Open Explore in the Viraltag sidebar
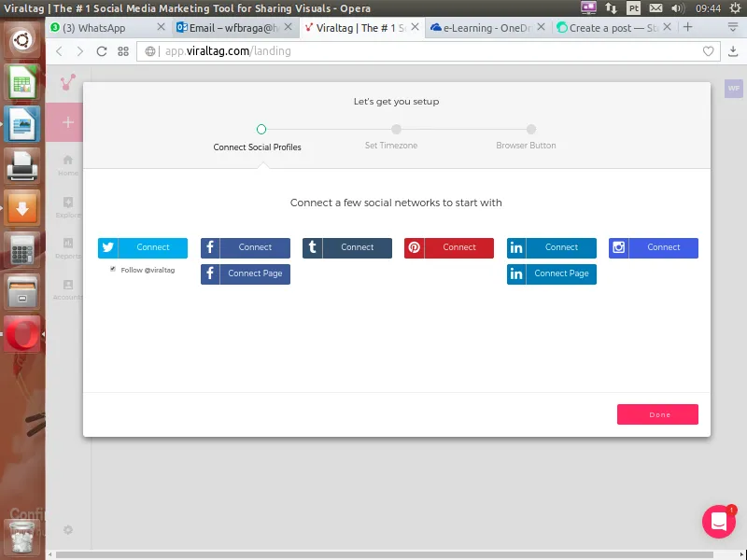Viewport: 747px width, 560px height. 68,206
